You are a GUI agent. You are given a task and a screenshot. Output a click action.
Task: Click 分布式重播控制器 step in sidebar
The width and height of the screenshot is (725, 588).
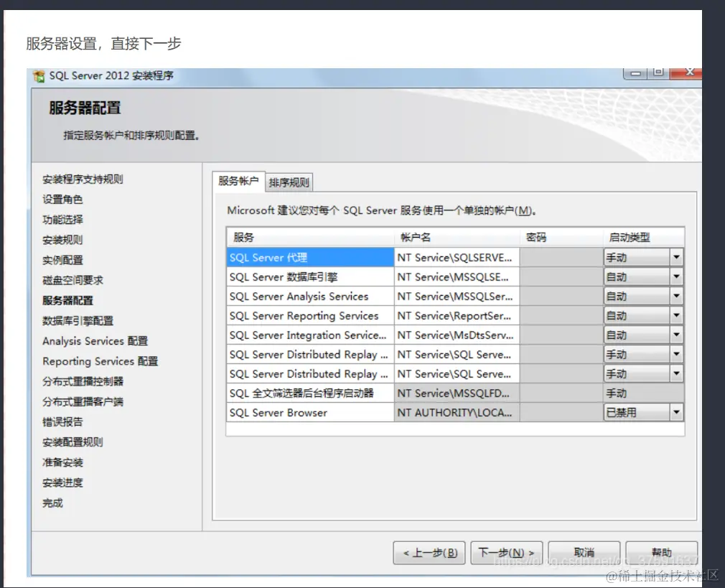coord(83,381)
